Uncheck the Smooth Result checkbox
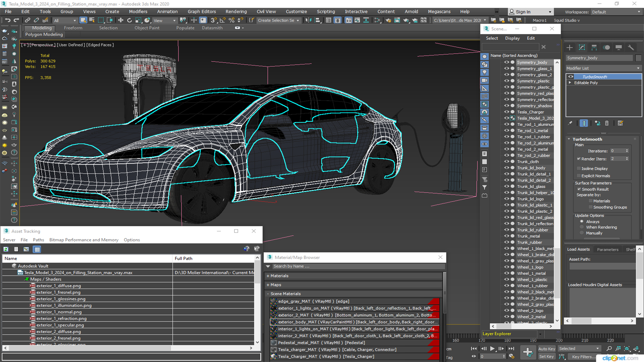The width and height of the screenshot is (644, 362). coord(579,189)
